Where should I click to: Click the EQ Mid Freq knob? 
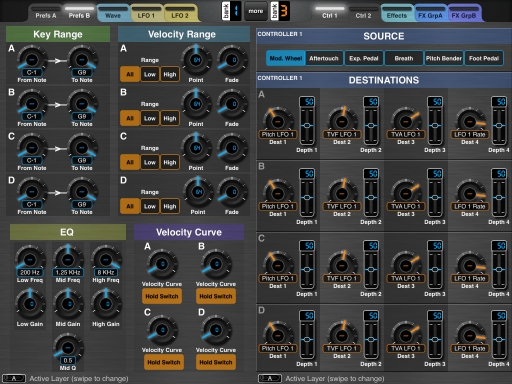tap(68, 259)
